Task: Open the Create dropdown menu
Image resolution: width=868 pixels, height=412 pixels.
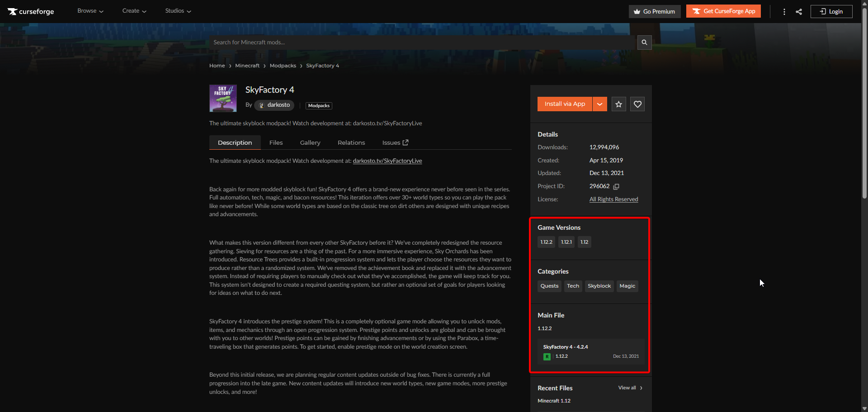Action: point(134,11)
